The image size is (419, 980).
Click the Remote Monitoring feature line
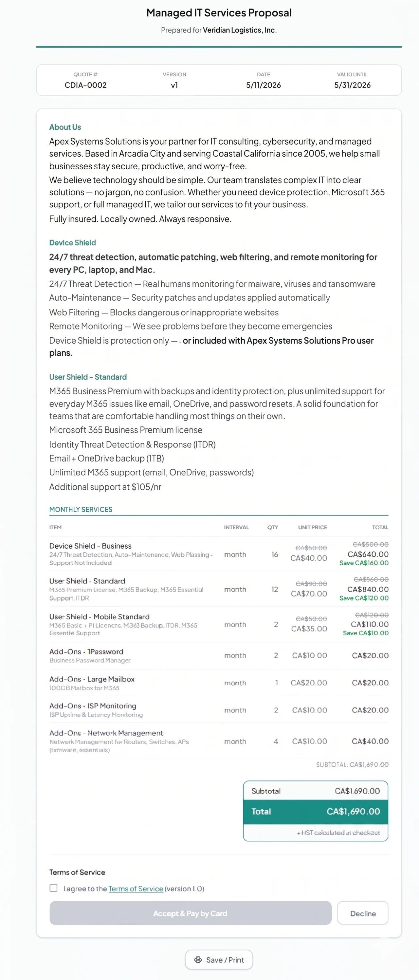click(x=191, y=326)
